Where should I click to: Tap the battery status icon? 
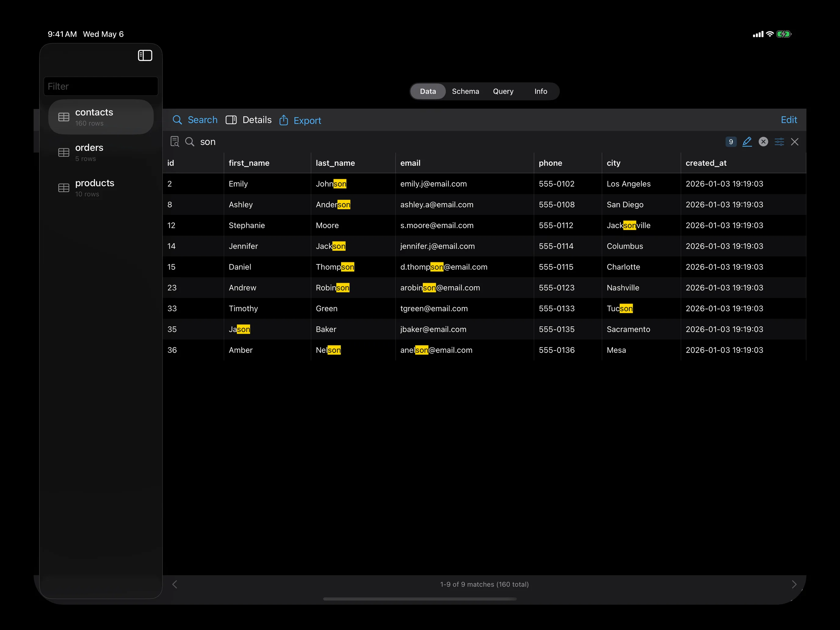[784, 34]
